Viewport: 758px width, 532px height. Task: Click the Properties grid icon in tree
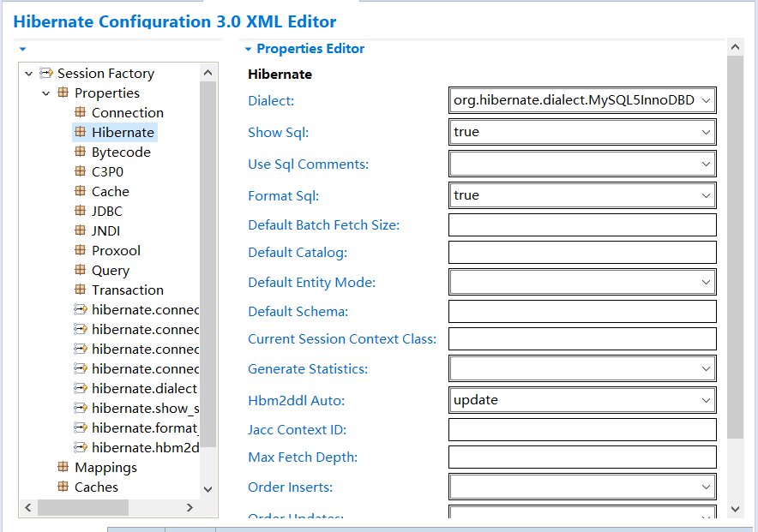63,93
